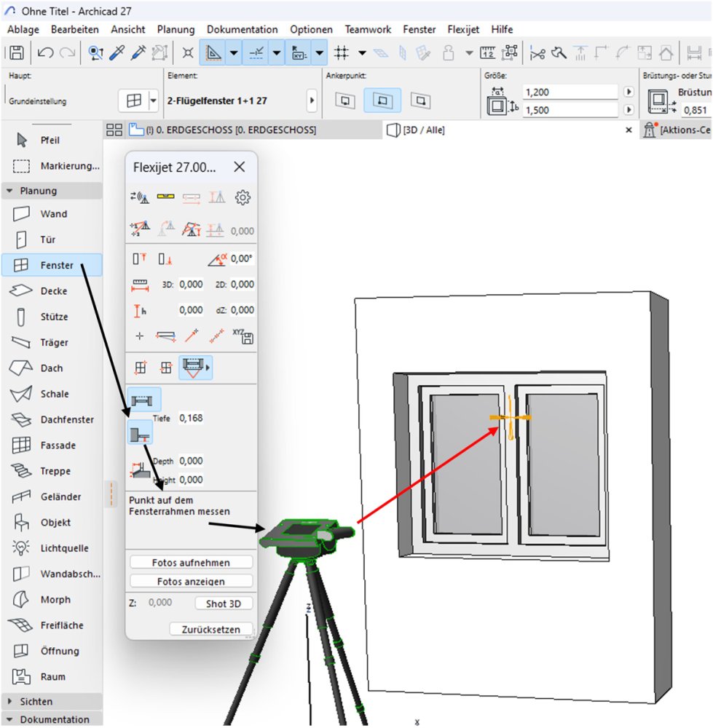Select the Träger beam tool
The image size is (713, 728).
tap(51, 343)
